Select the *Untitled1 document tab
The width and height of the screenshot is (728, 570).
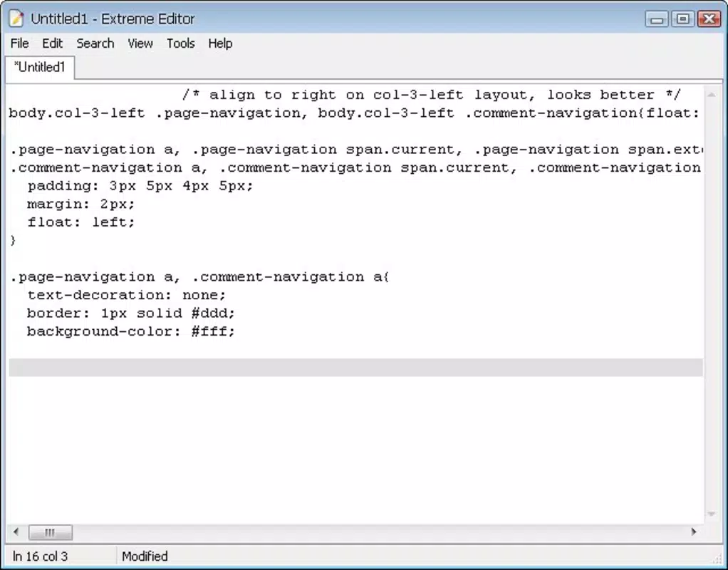tap(40, 68)
